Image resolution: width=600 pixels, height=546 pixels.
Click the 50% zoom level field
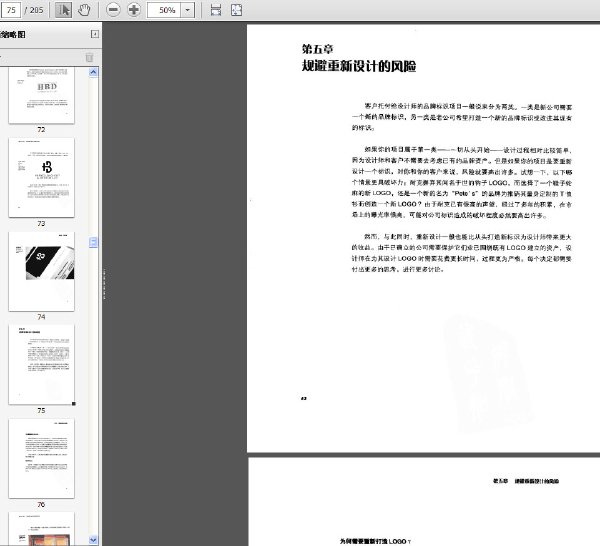click(164, 10)
